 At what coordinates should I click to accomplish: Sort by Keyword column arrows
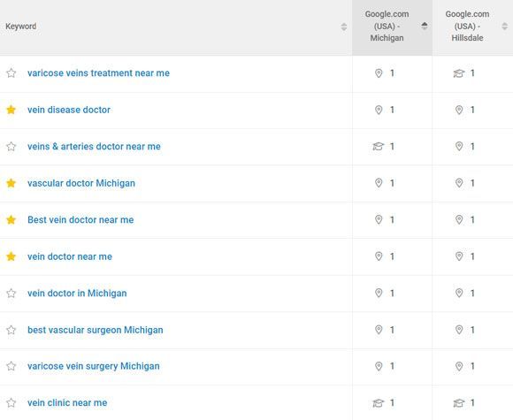pyautogui.click(x=343, y=27)
